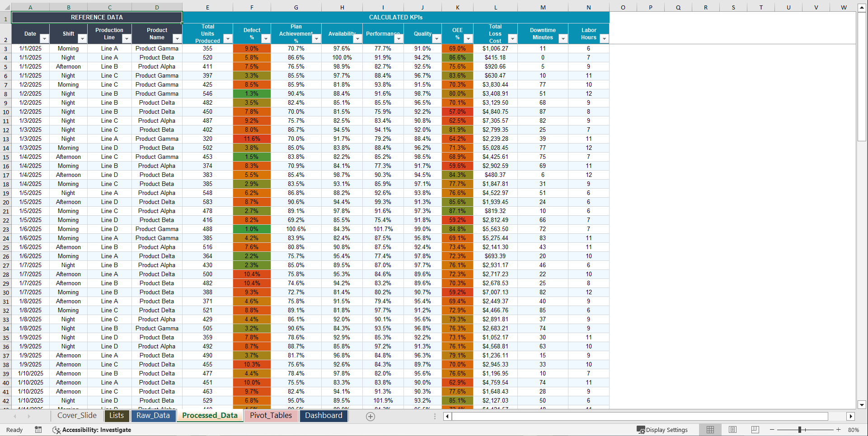This screenshot has height=436, width=868.
Task: Zoom out using the minus icon
Action: tap(772, 430)
